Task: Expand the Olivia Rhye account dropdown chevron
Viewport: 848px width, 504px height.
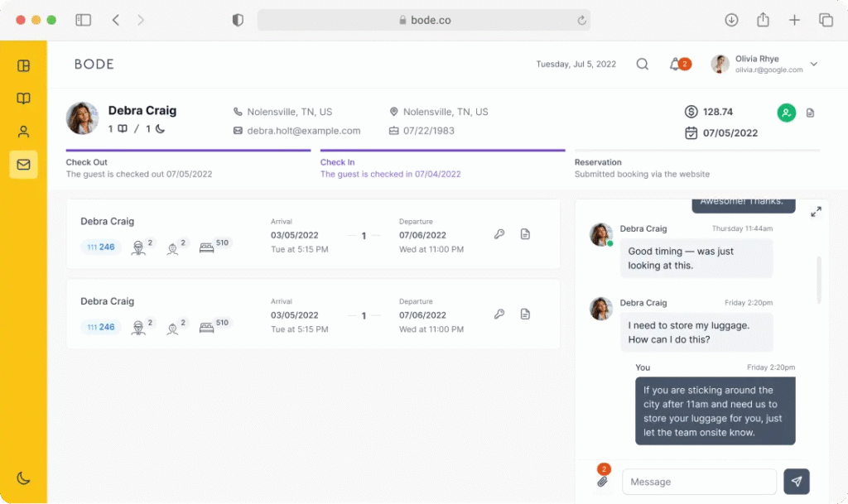Action: (813, 64)
